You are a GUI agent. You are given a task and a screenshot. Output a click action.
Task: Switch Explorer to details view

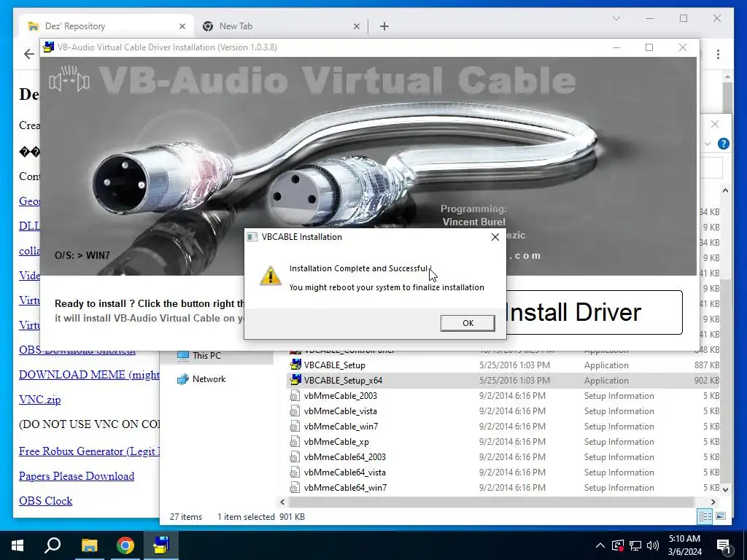tap(705, 516)
